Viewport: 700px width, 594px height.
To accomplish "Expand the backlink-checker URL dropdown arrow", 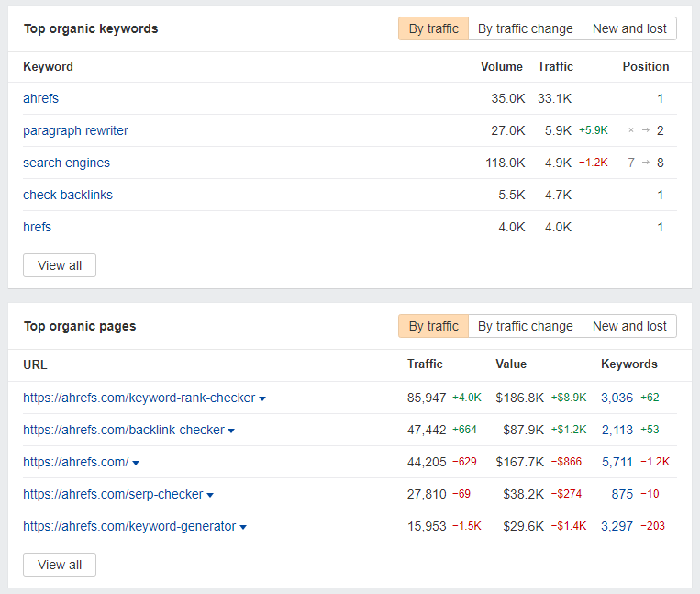I will [231, 431].
